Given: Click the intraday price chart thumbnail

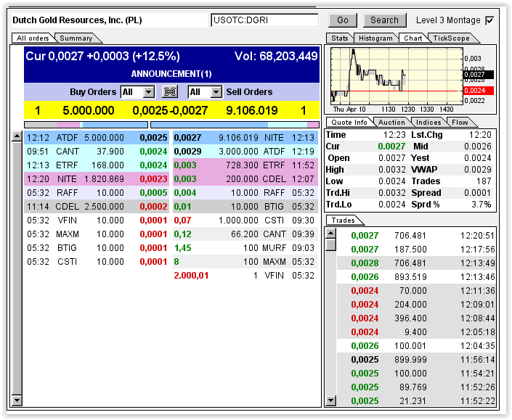Looking at the screenshot, I should click(397, 76).
